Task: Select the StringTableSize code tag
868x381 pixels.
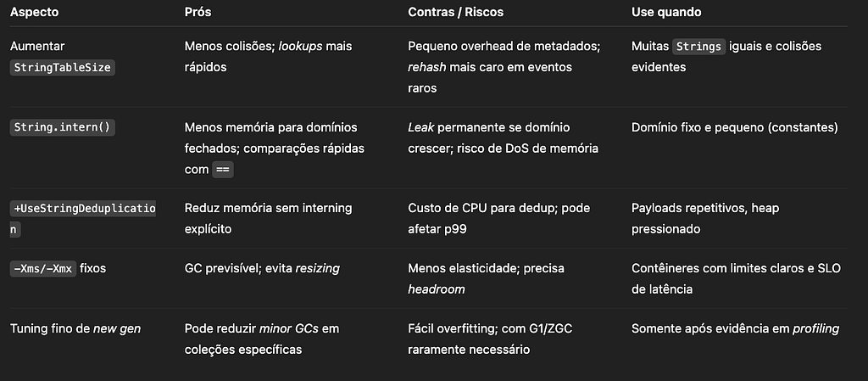Action: click(x=63, y=68)
